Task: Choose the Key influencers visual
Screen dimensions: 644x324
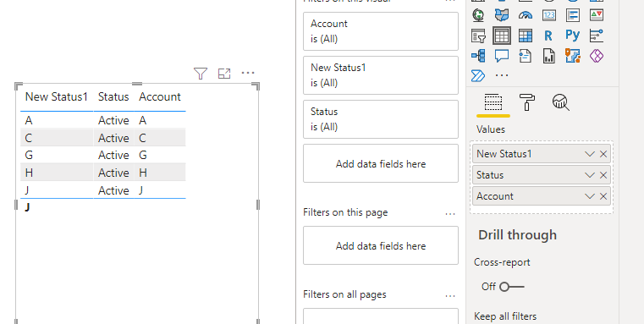Action: tap(597, 36)
